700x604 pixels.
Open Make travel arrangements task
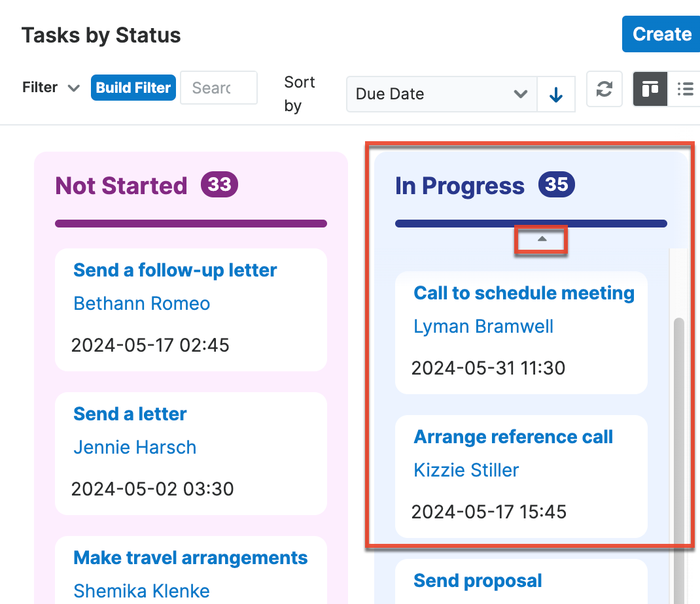click(x=190, y=558)
